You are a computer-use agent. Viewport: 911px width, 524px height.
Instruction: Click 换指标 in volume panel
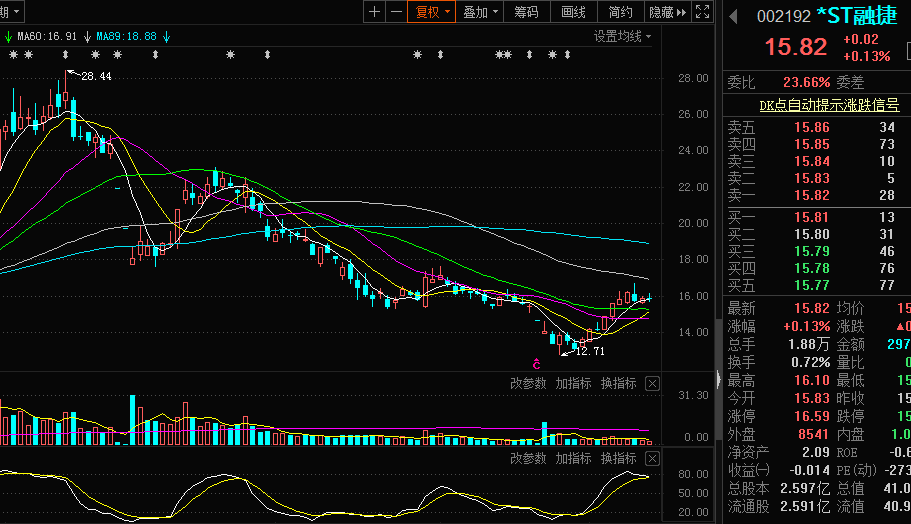[x=619, y=383]
